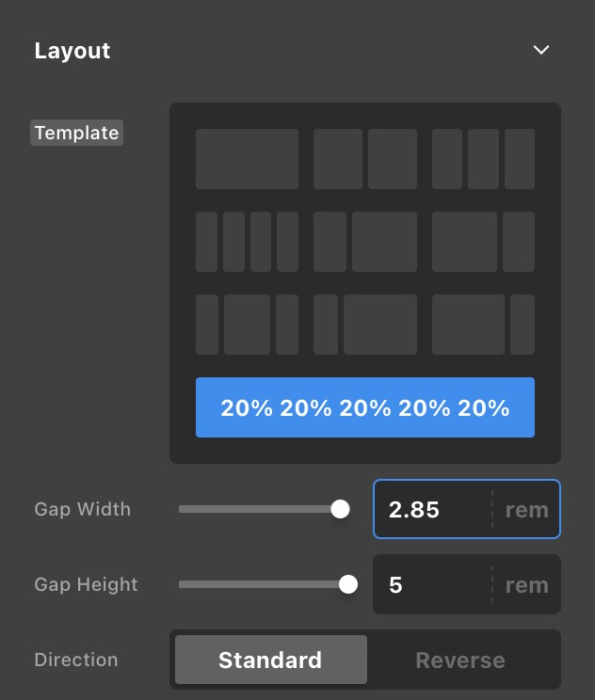Select the four equal columns template

pos(247,242)
